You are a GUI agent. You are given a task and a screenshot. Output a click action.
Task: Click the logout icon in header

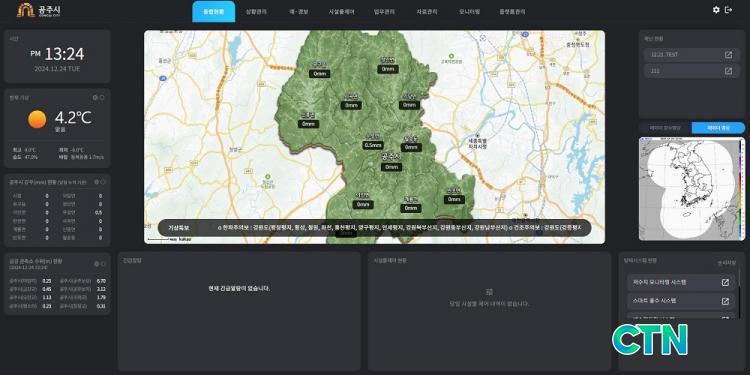(x=728, y=10)
